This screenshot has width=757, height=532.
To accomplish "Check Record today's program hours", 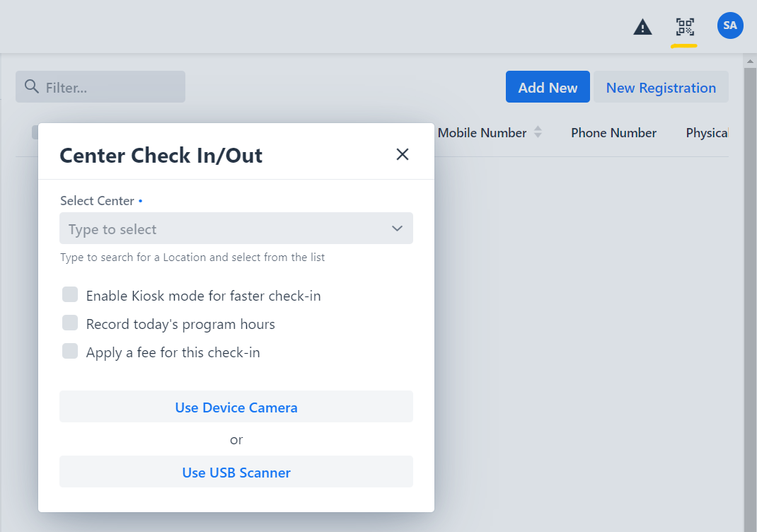I will tap(70, 323).
